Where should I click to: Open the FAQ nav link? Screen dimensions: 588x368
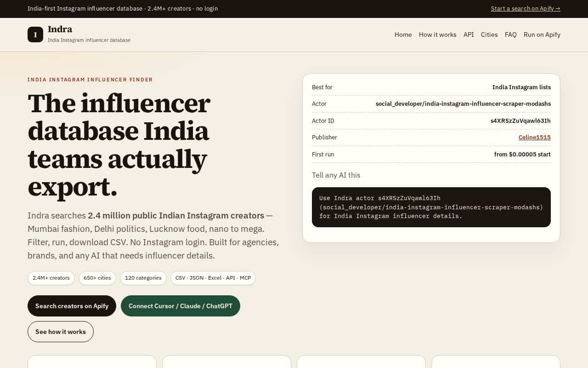coord(511,34)
